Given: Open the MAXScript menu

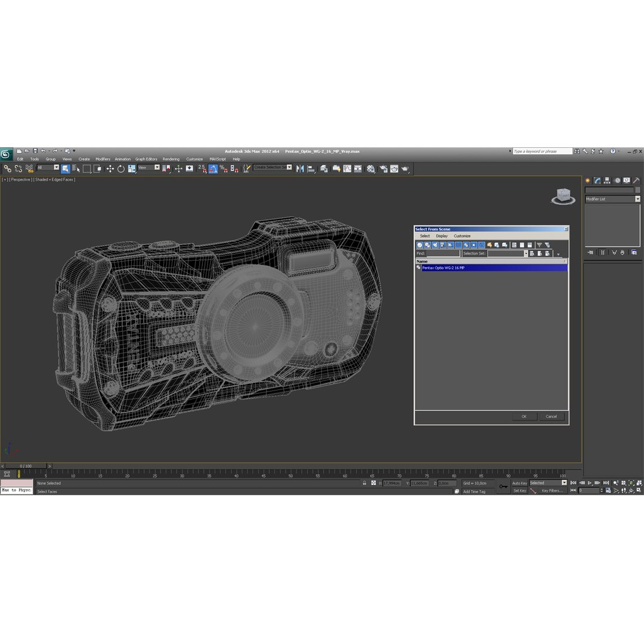Looking at the screenshot, I should click(218, 159).
